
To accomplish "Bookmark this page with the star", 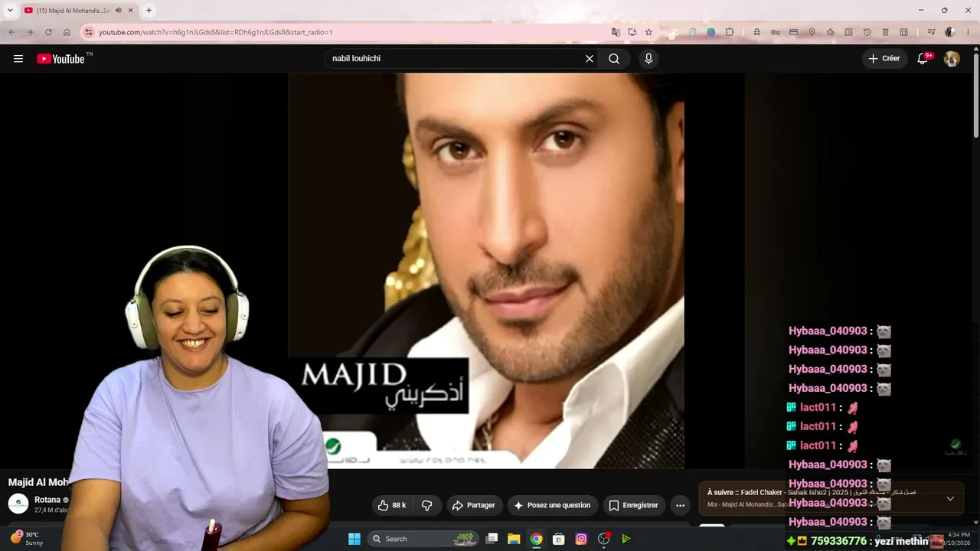I will point(648,32).
